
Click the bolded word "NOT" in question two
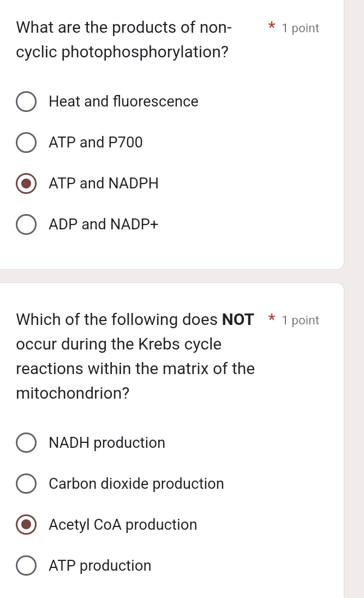pos(238,319)
